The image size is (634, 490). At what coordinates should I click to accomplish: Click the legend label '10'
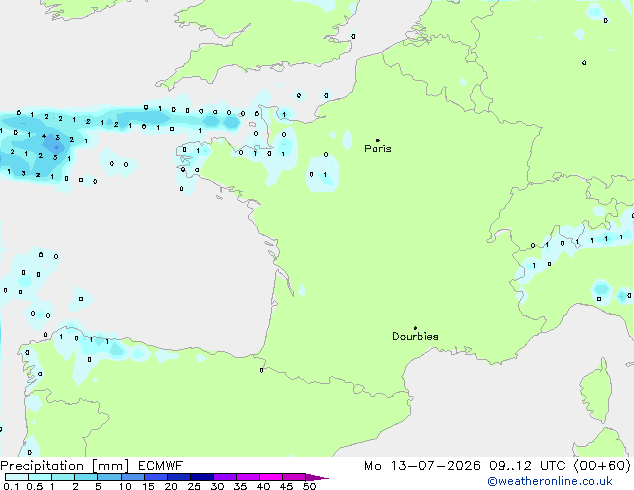click(x=125, y=486)
